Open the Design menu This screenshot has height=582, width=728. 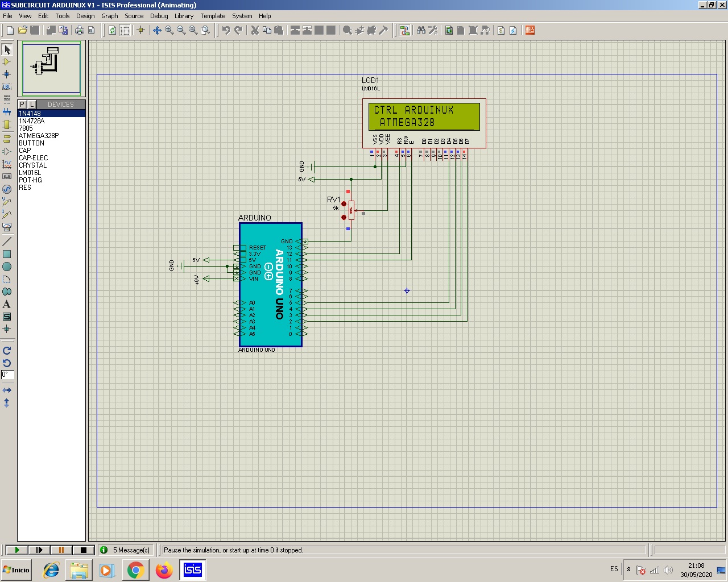[x=85, y=16]
